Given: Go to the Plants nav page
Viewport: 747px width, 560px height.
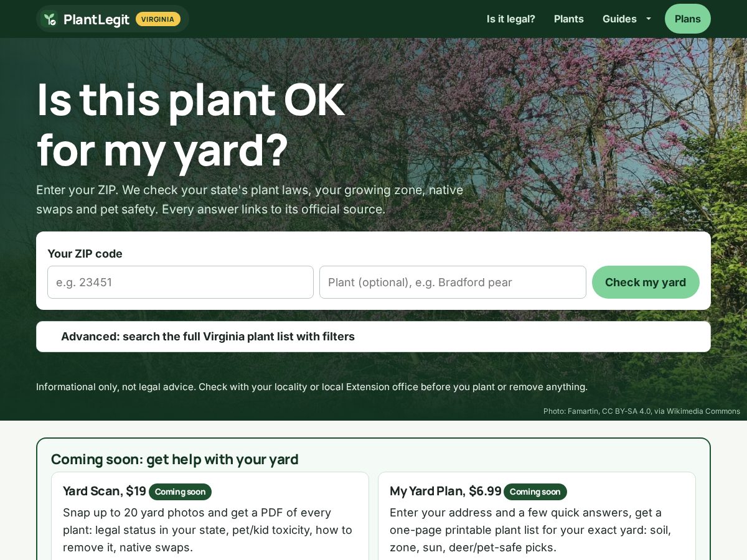Looking at the screenshot, I should click(x=569, y=19).
